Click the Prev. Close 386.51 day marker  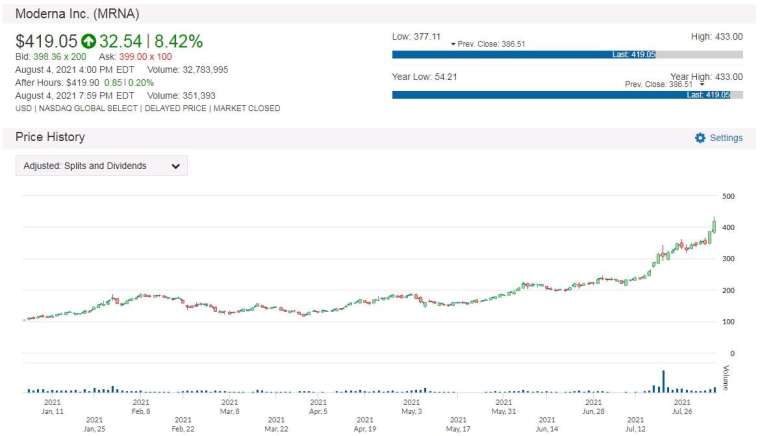pyautogui.click(x=488, y=44)
